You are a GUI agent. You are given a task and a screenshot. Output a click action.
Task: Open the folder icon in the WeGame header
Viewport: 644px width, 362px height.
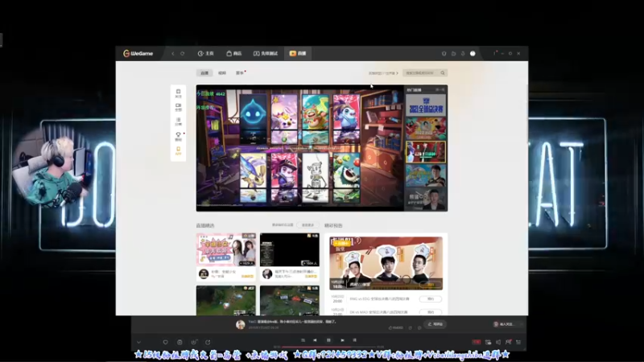(453, 53)
